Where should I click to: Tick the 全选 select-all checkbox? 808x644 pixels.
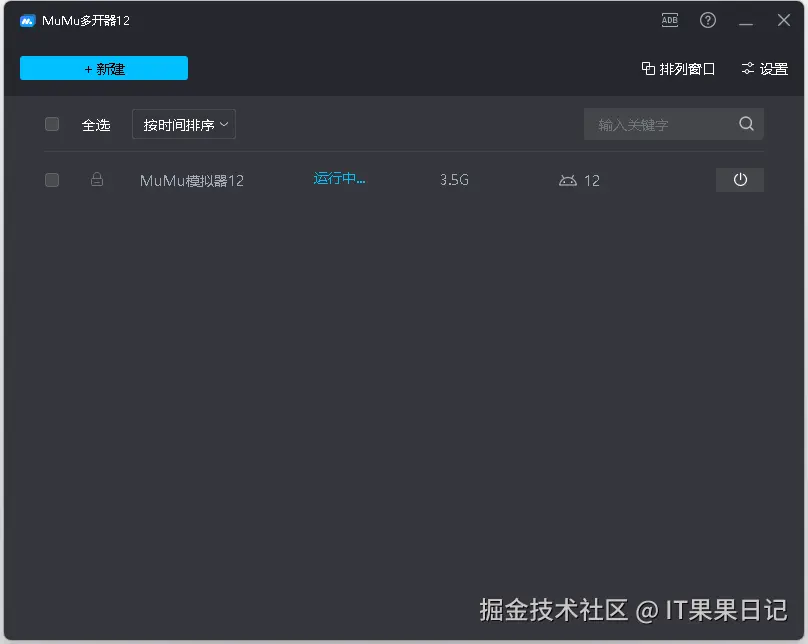(x=52, y=124)
